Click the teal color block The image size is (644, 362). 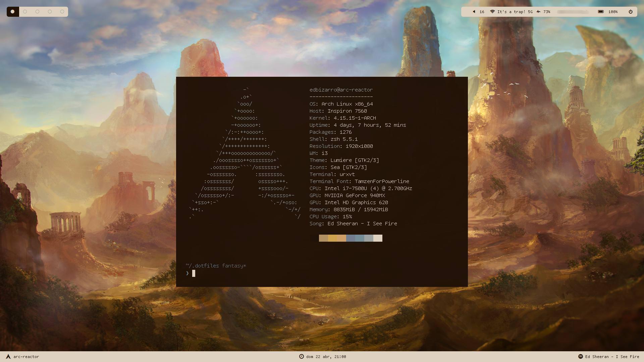(x=360, y=238)
